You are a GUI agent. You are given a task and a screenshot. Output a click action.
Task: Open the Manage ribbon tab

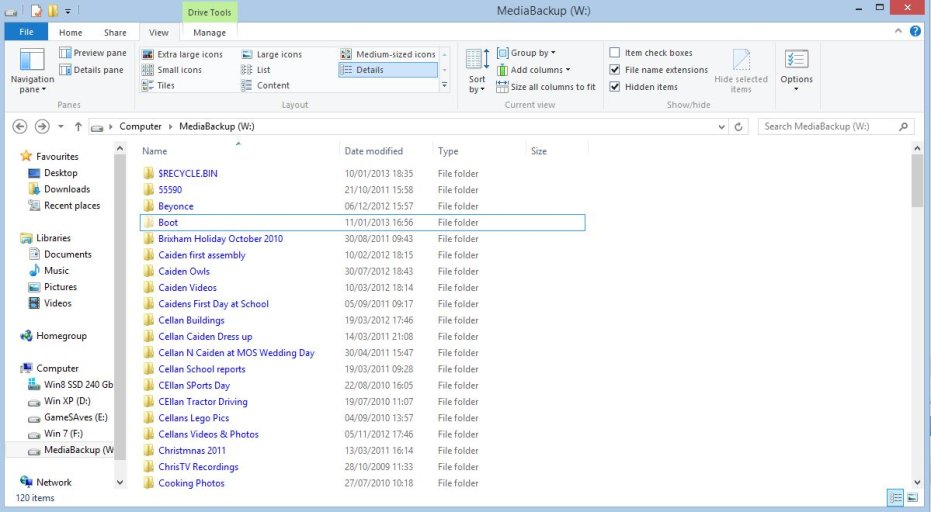tap(210, 33)
